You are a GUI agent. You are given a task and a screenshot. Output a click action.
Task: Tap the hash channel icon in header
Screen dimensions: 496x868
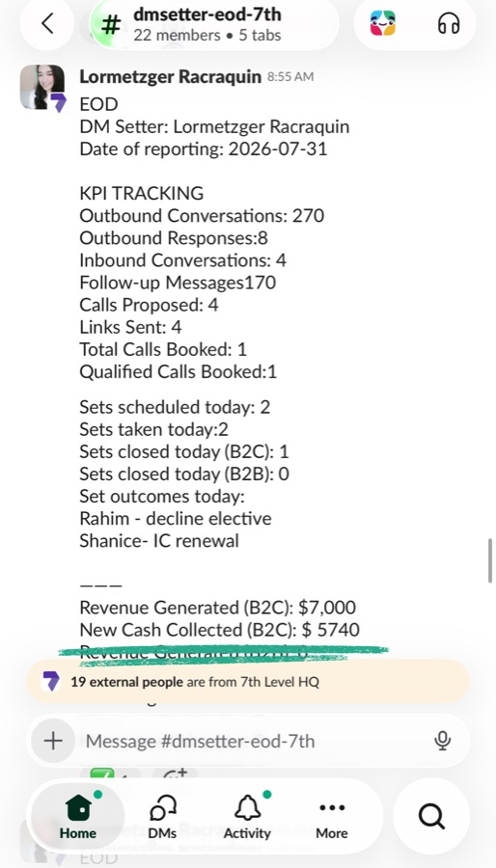point(111,25)
